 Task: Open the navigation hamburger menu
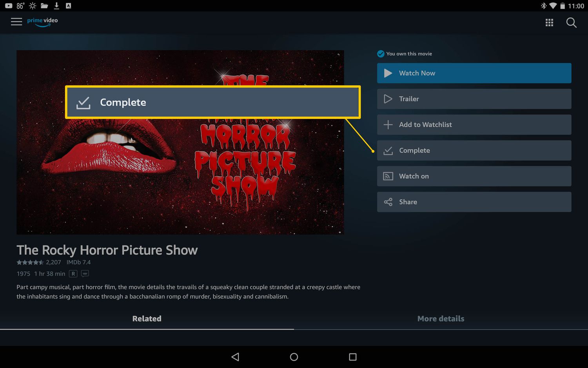click(16, 22)
